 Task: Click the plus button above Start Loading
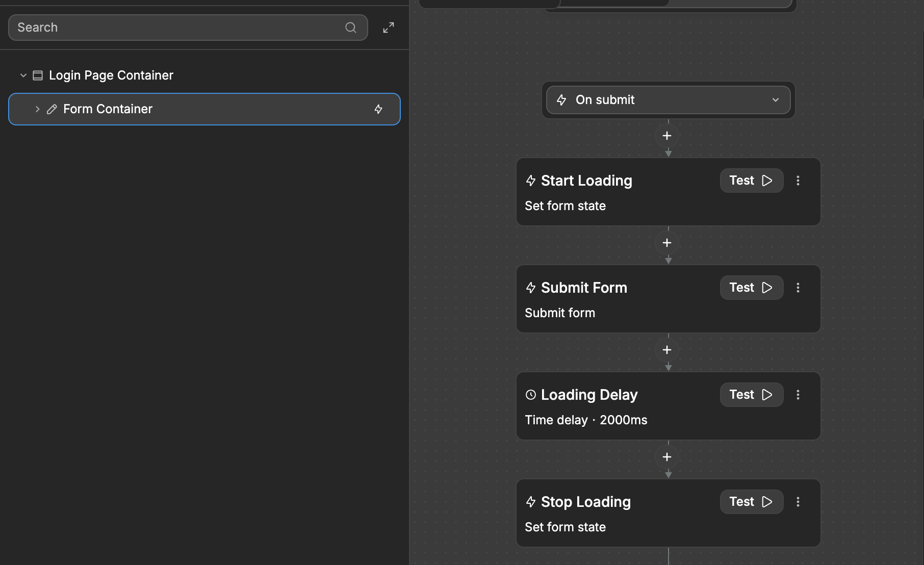coord(667,136)
